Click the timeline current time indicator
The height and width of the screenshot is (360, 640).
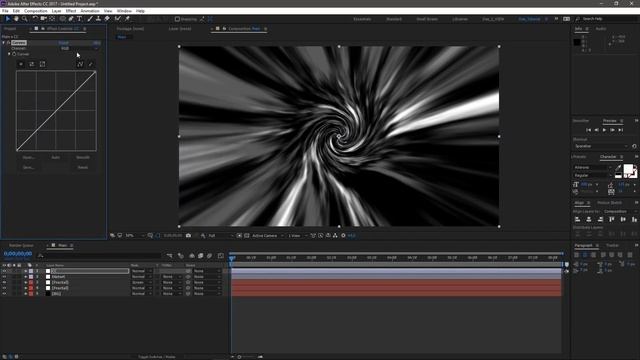(x=231, y=258)
